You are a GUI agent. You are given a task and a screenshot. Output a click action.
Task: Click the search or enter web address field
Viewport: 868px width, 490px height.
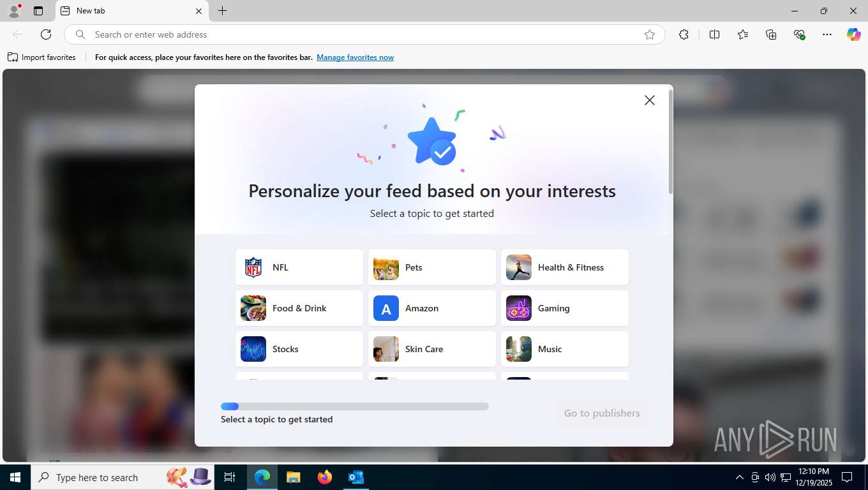tap(364, 34)
